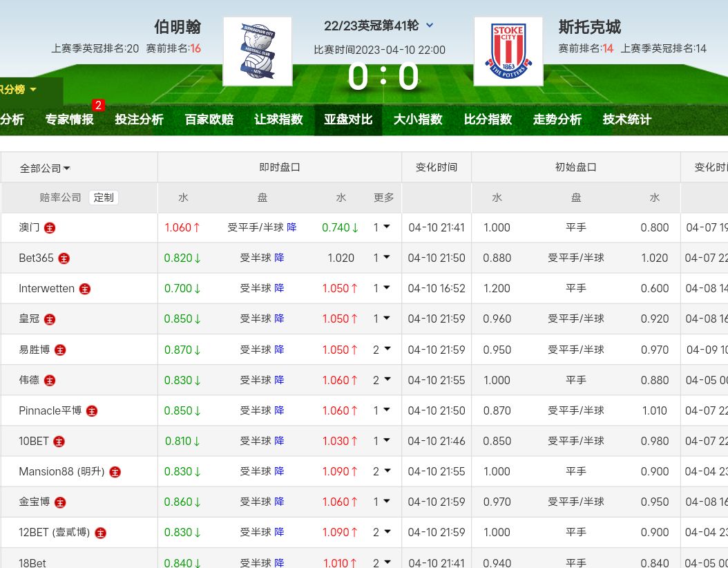The width and height of the screenshot is (728, 568).
Task: Expand the round selector next to 22/23英冠第41轮
Action: click(x=430, y=26)
